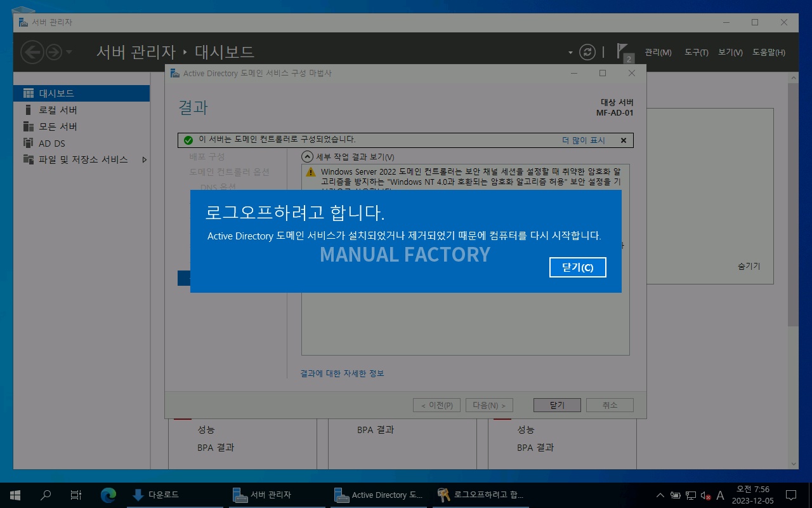Switch to 로그오프하려고 합니다 taskbar item

[480, 495]
